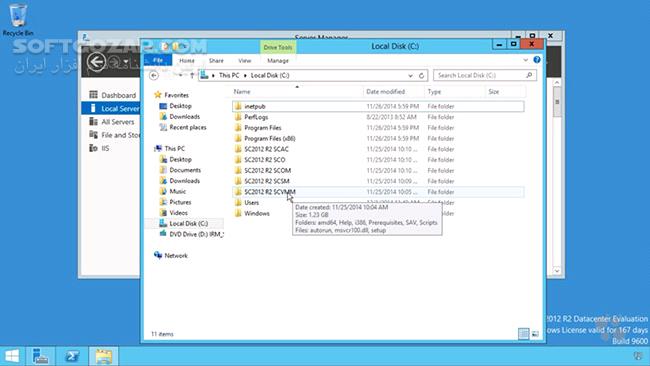Image resolution: width=650 pixels, height=366 pixels.
Task: Open Server Manager from the taskbar
Action: pos(40,356)
